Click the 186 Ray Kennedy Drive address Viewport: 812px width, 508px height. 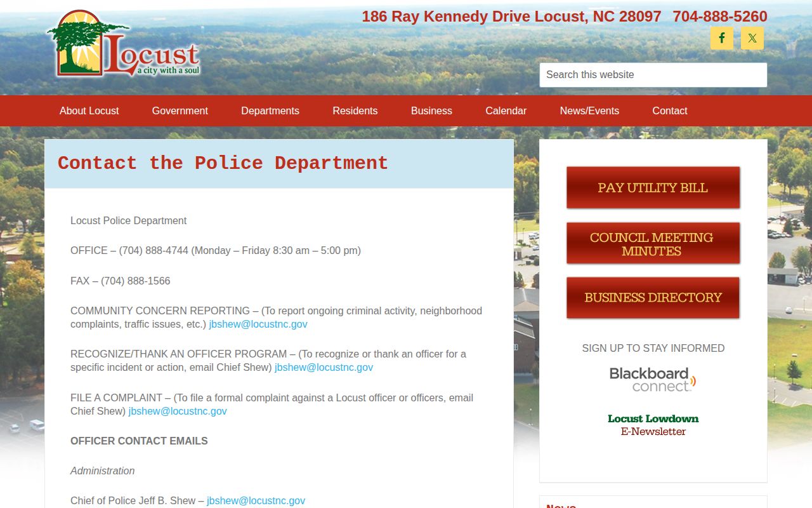511,17
